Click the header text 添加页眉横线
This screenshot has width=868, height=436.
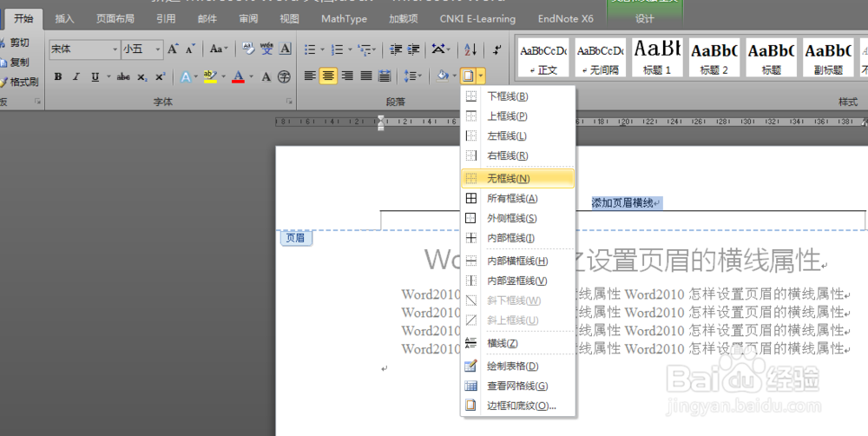click(x=622, y=203)
